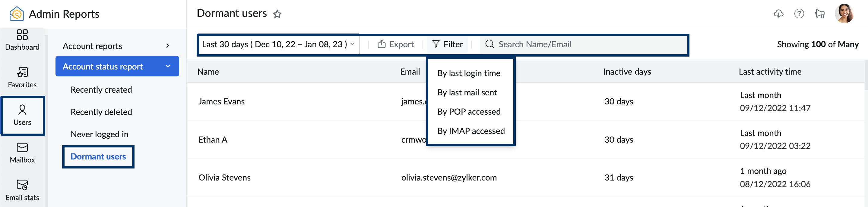Mark Dormant users as favorite with star
The image size is (868, 207).
pyautogui.click(x=277, y=14)
